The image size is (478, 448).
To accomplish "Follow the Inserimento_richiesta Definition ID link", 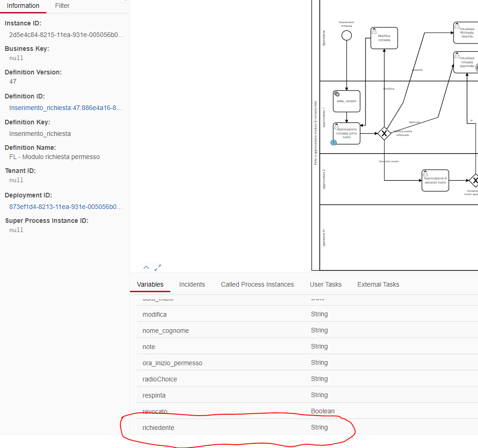I will tap(65, 107).
